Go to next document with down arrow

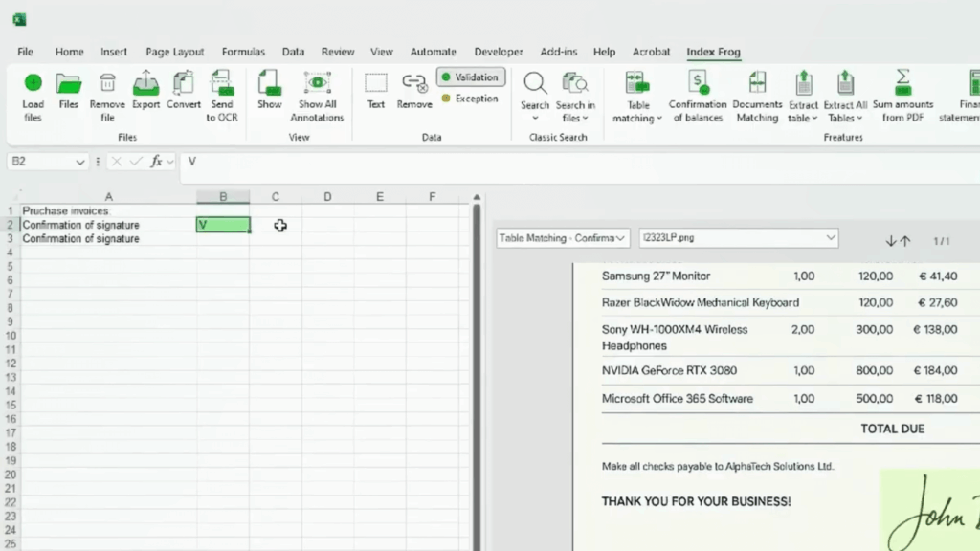click(891, 241)
